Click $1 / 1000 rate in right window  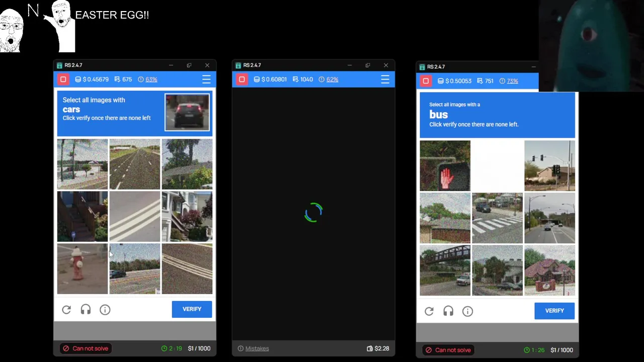pyautogui.click(x=562, y=350)
